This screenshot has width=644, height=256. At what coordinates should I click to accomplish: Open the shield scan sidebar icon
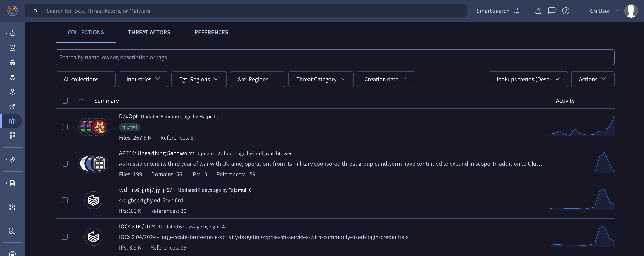tap(12, 230)
